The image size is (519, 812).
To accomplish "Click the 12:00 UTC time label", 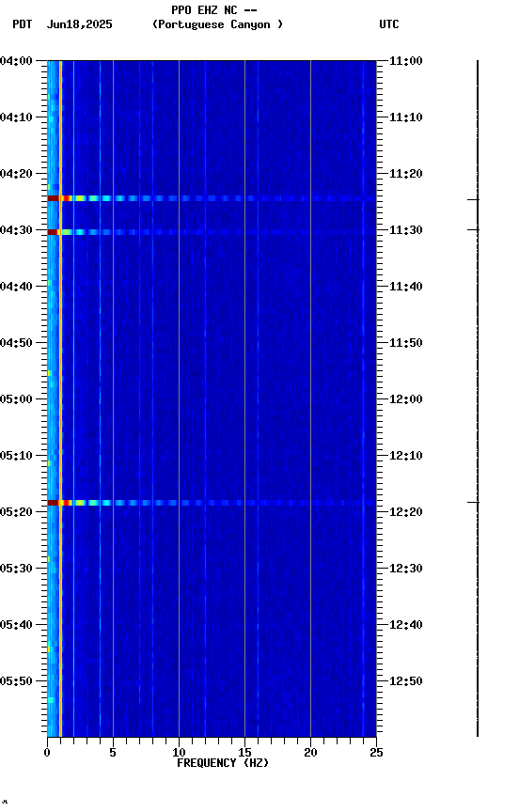I will [x=405, y=399].
